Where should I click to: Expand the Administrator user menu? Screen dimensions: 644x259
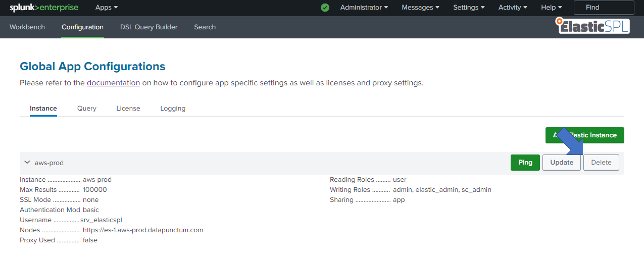[364, 7]
